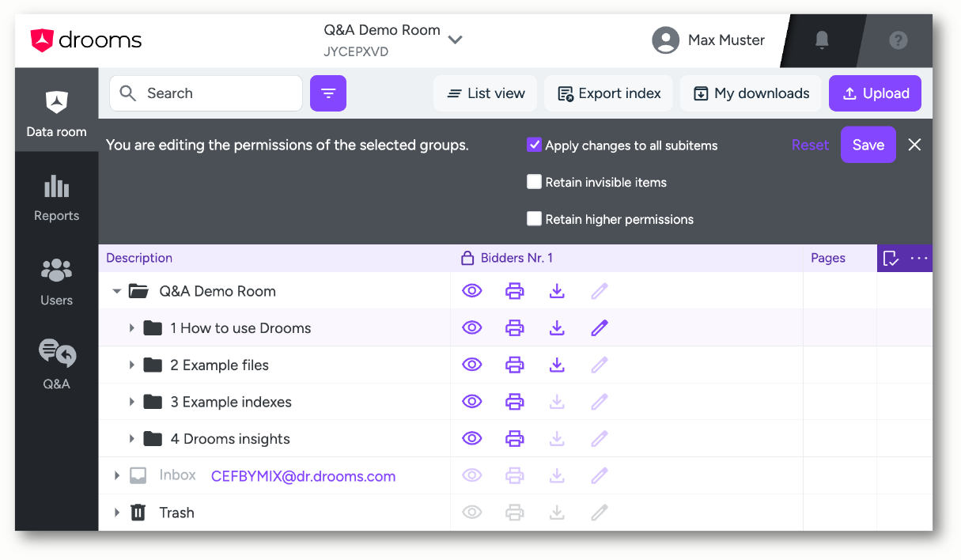Select the Trash row label
This screenshot has height=560, width=961.
click(176, 513)
